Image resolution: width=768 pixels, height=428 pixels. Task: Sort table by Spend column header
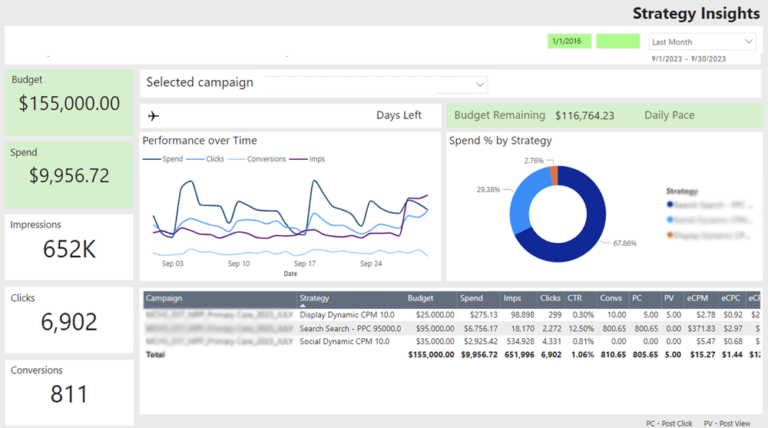(x=471, y=298)
